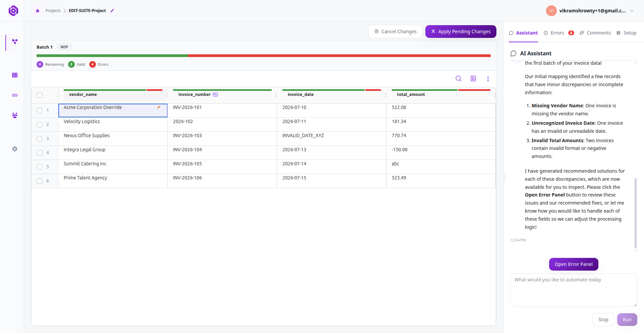Select the Prime Talent Agency cell
The width and height of the screenshot is (644, 333).
pos(113,181)
